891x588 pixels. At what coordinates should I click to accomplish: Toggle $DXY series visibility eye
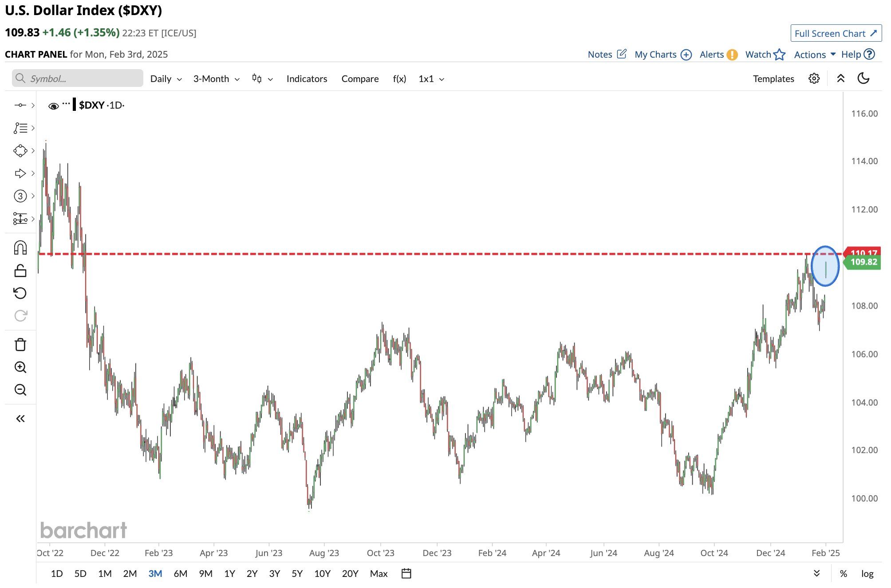point(53,106)
